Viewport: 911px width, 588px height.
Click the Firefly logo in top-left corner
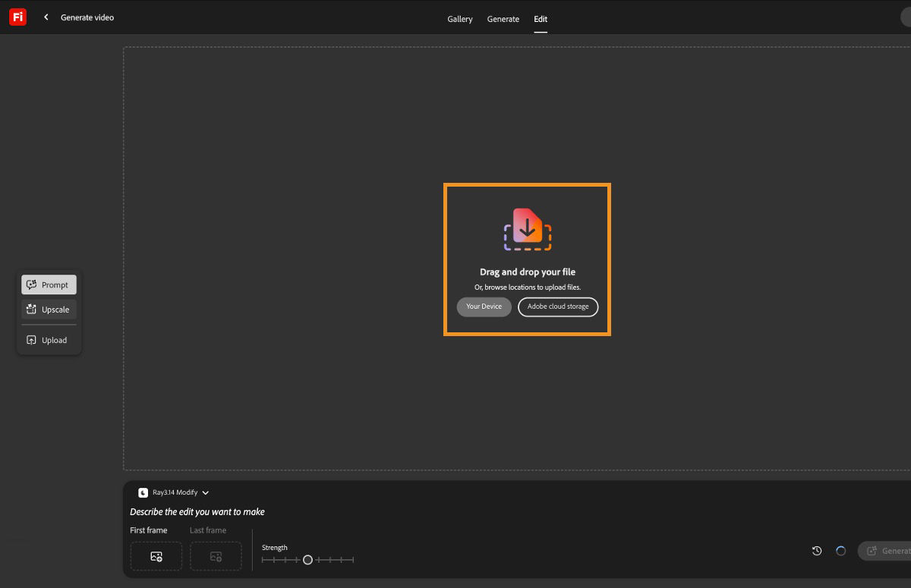[x=17, y=17]
